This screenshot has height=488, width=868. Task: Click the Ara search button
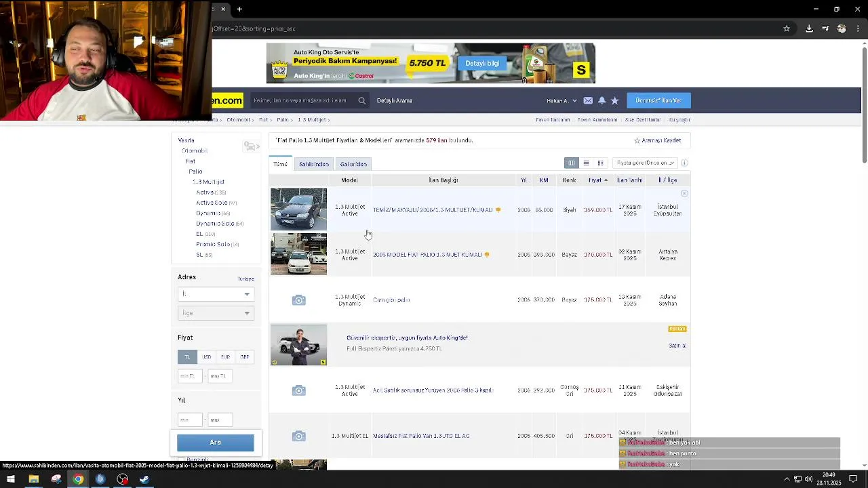click(216, 443)
